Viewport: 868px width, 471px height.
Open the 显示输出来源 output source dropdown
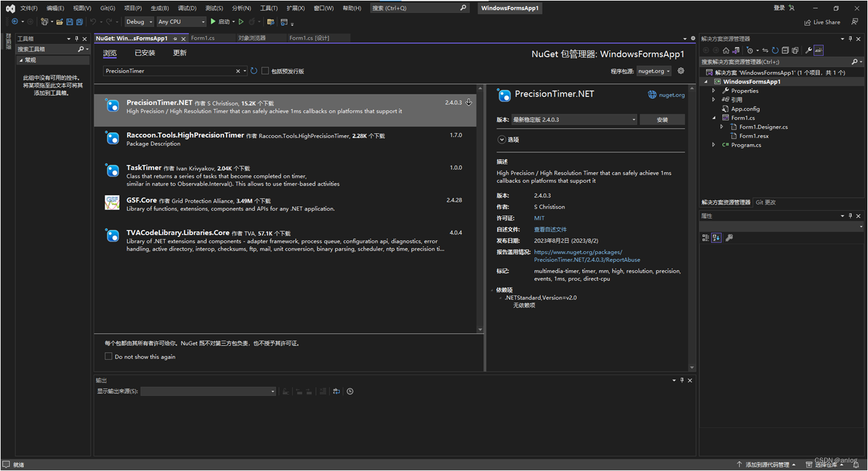point(208,391)
